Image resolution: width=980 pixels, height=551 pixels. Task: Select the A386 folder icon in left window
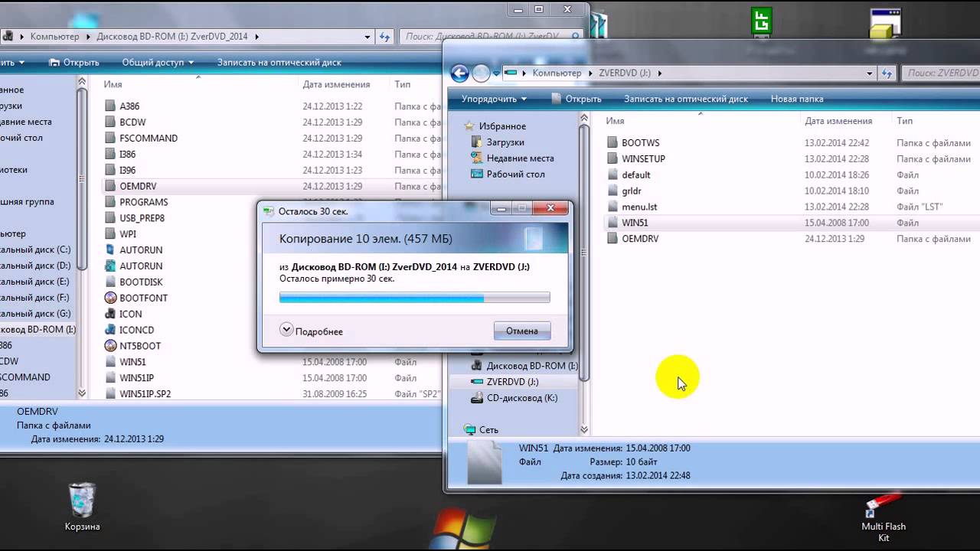point(109,106)
